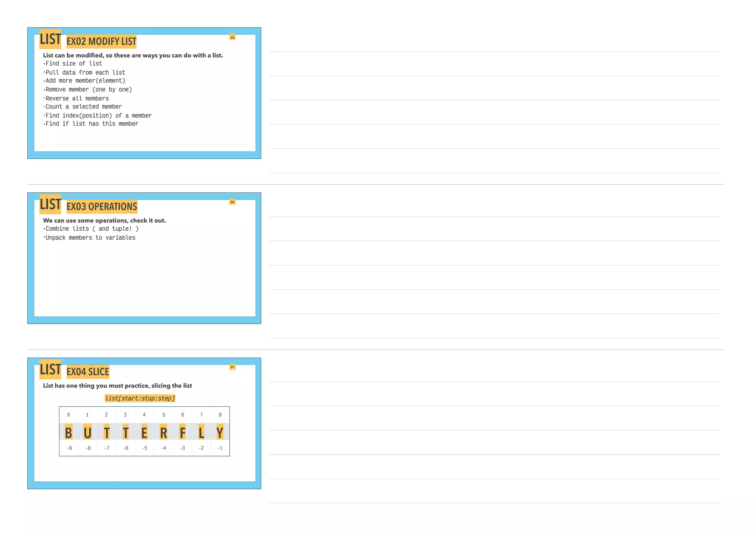Click negative index -9 cell
Image resolution: width=756 pixels, height=534 pixels.
coord(69,448)
